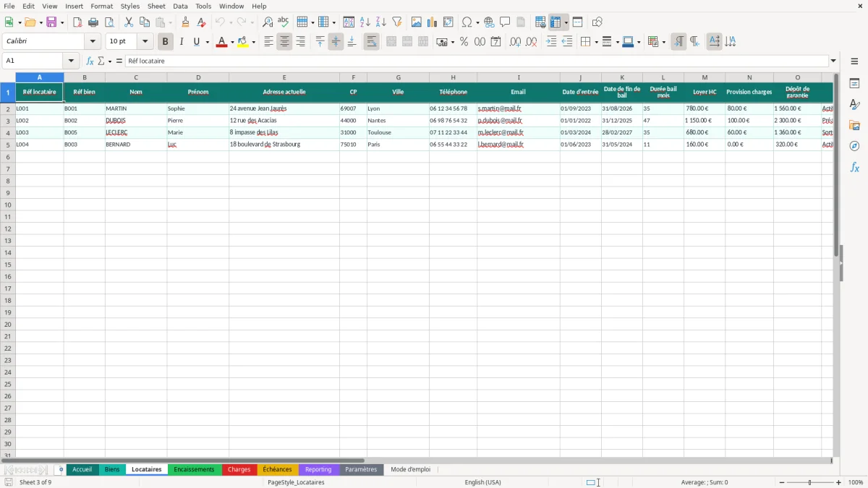Toggle Bold formatting
The width and height of the screenshot is (868, 488).
(x=166, y=42)
